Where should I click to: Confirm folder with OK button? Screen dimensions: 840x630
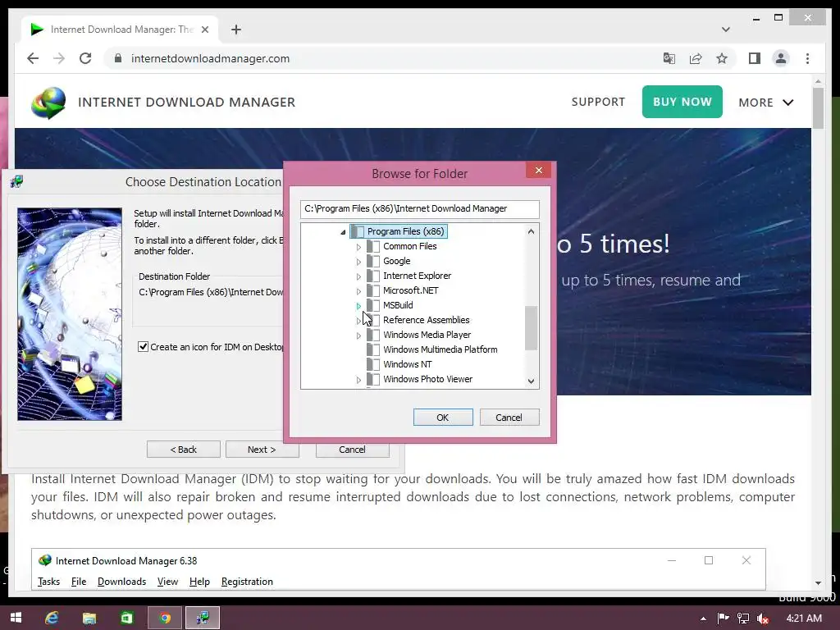tap(442, 418)
